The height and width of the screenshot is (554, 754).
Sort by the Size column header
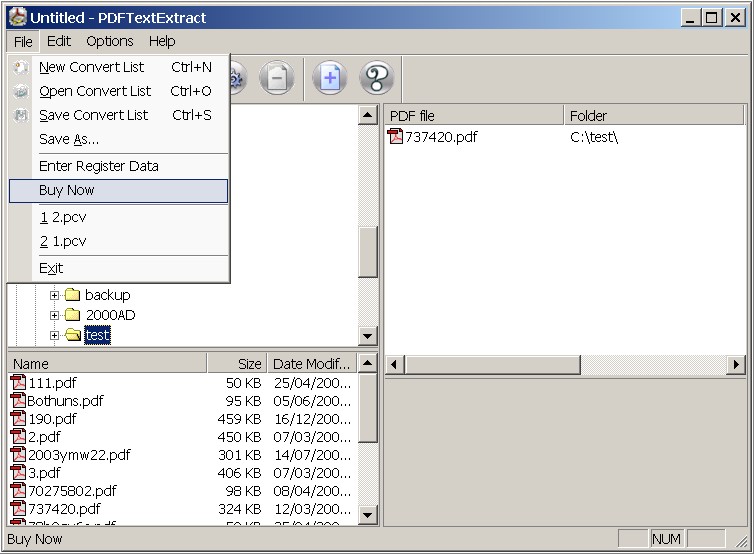[x=237, y=364]
